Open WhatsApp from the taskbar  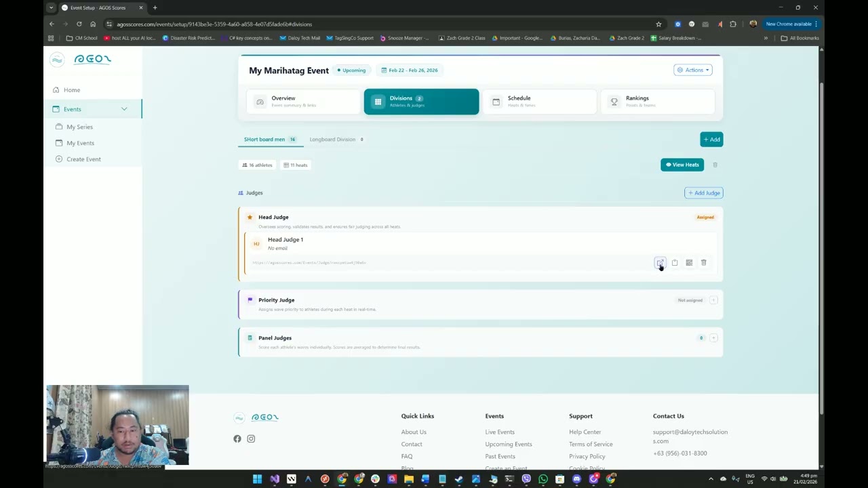pos(543,479)
